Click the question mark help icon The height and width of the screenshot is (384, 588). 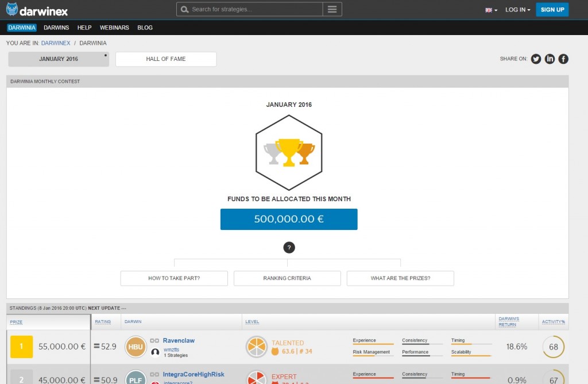289,248
